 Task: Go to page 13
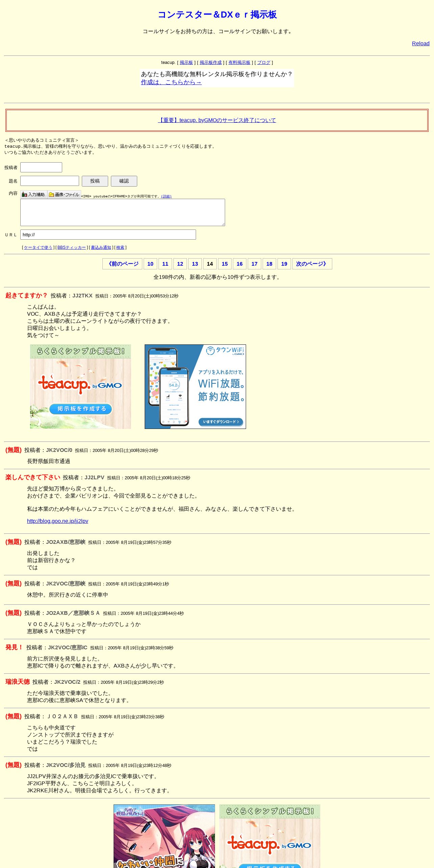click(x=195, y=264)
